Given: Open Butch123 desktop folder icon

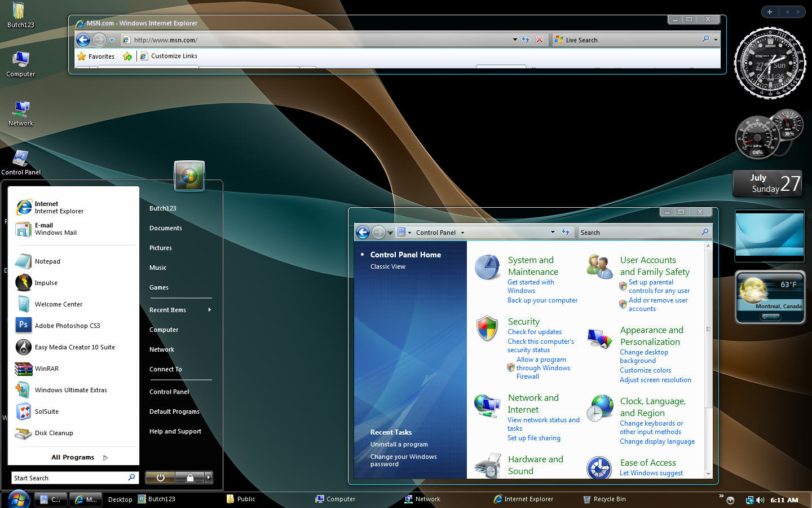Looking at the screenshot, I should coord(20,15).
